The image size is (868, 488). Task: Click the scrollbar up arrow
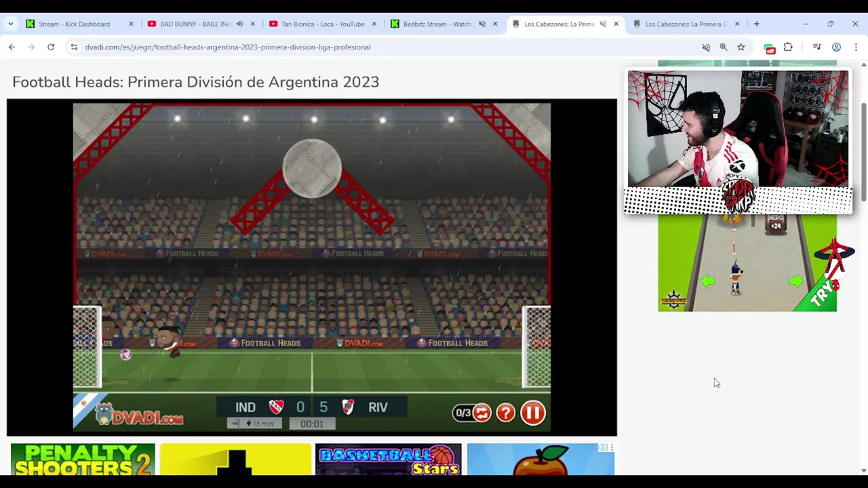[863, 65]
